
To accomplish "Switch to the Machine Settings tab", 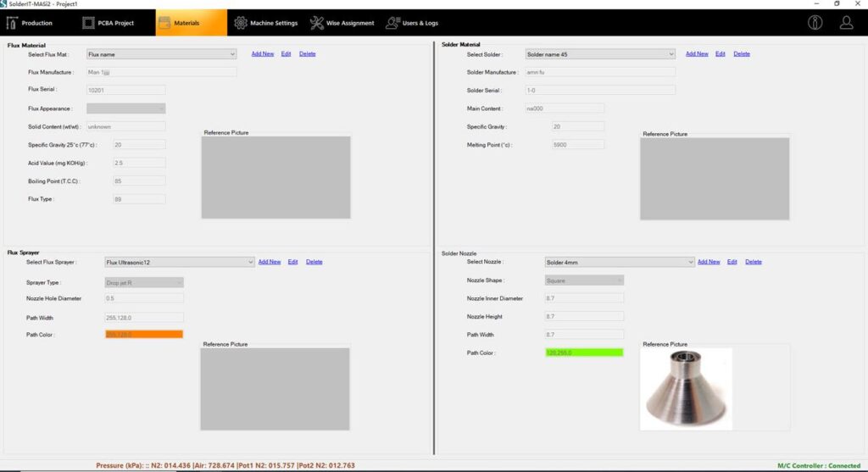I will 273,23.
